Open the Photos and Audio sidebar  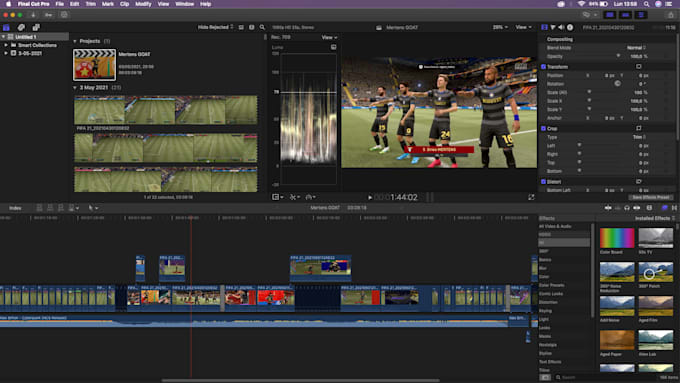point(21,27)
